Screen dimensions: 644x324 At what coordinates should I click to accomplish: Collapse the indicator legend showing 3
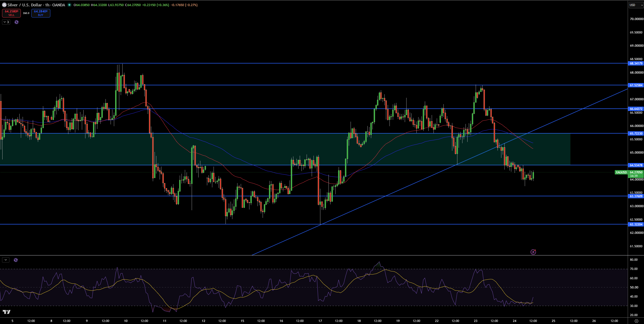[x=6, y=22]
